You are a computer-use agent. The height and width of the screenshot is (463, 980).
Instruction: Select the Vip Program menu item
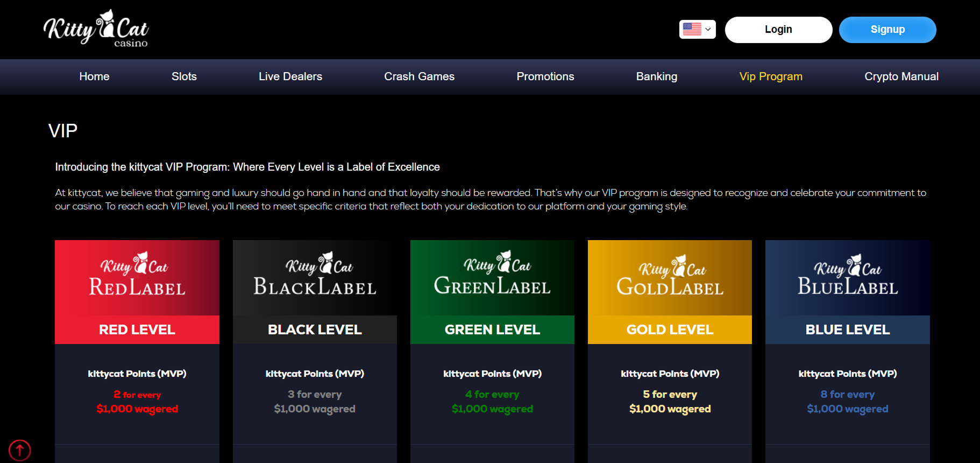point(770,76)
